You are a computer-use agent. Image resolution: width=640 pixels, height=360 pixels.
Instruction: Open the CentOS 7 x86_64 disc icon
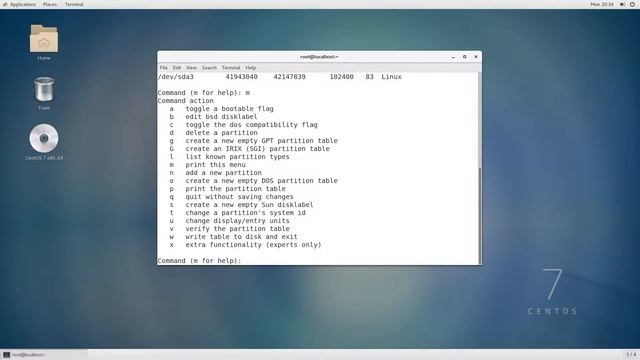[x=44, y=142]
